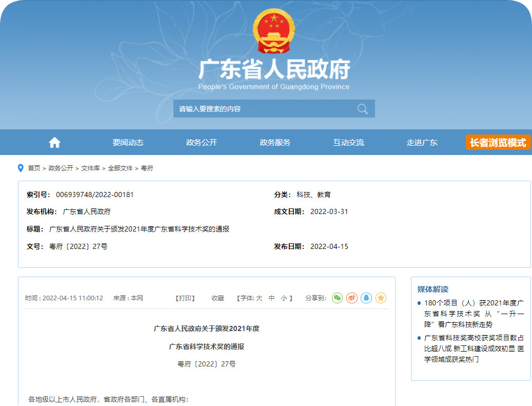The image size is (532, 406).
Task: Open article 广东省科技奖高校获奖项目数占比超八成
Action: pyautogui.click(x=474, y=349)
